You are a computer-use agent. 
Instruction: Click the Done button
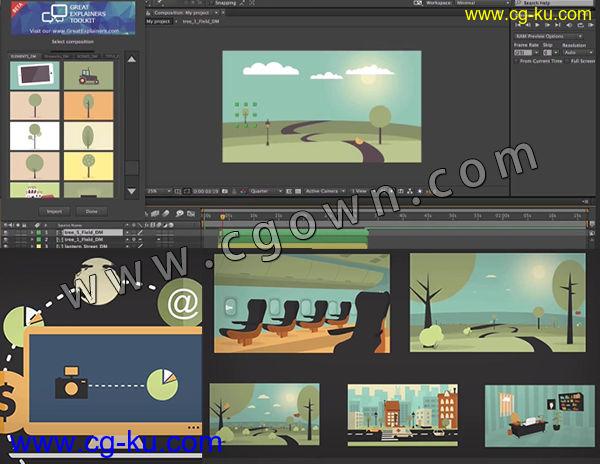(91, 212)
